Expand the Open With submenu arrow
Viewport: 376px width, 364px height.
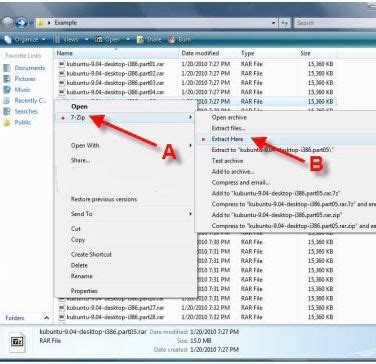pyautogui.click(x=191, y=145)
